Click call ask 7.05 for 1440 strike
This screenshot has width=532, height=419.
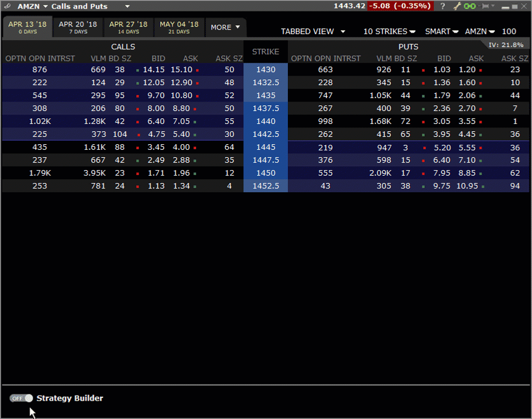click(x=181, y=121)
